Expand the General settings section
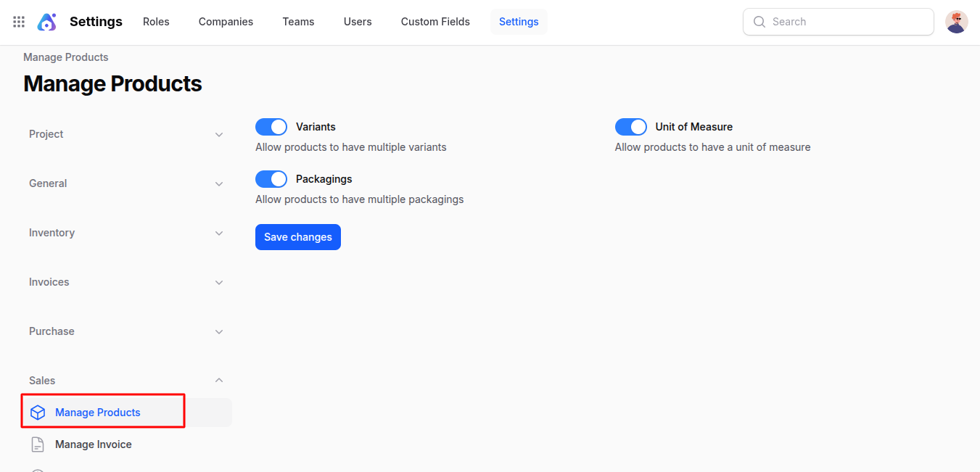The width and height of the screenshot is (980, 472). coord(219,183)
